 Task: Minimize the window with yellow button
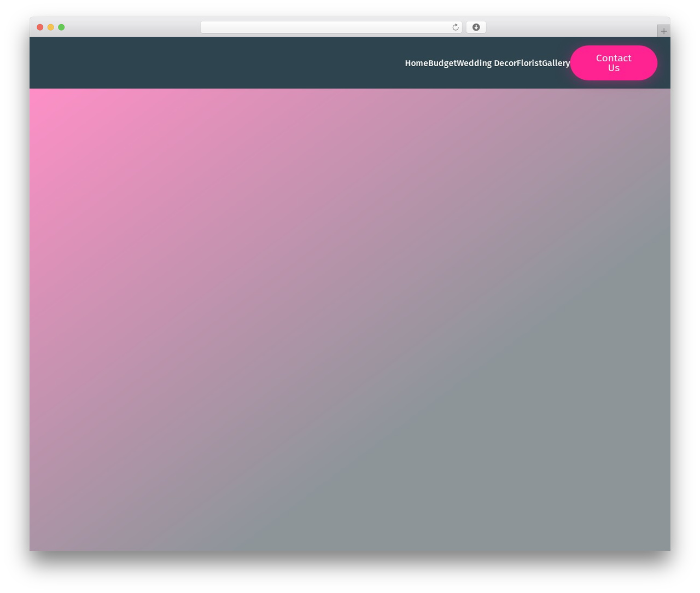[x=51, y=27]
